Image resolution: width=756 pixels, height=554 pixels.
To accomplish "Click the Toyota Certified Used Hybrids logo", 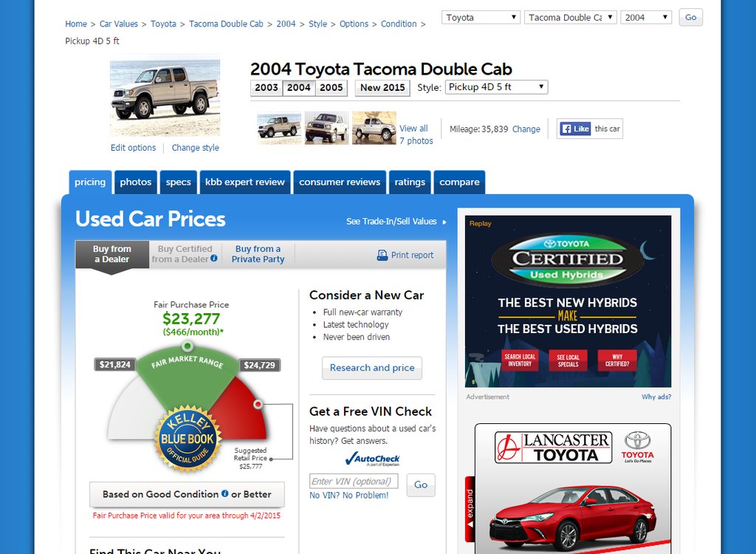I will point(568,259).
